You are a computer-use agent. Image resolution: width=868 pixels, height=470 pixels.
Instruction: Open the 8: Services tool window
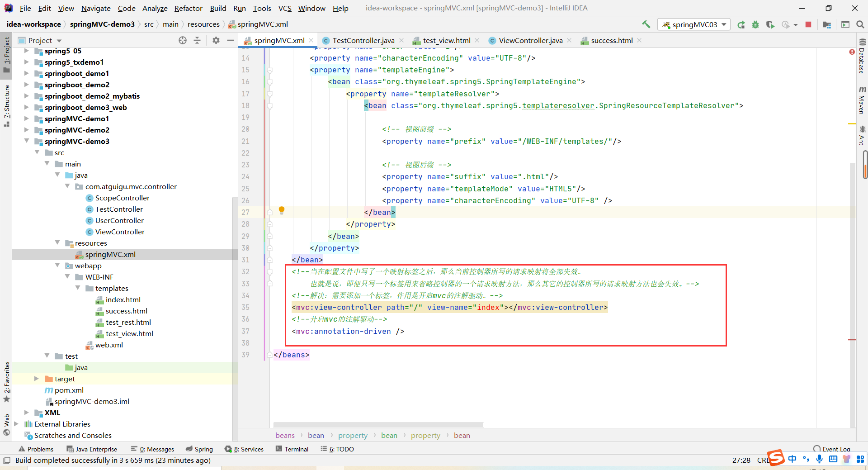[x=245, y=449]
